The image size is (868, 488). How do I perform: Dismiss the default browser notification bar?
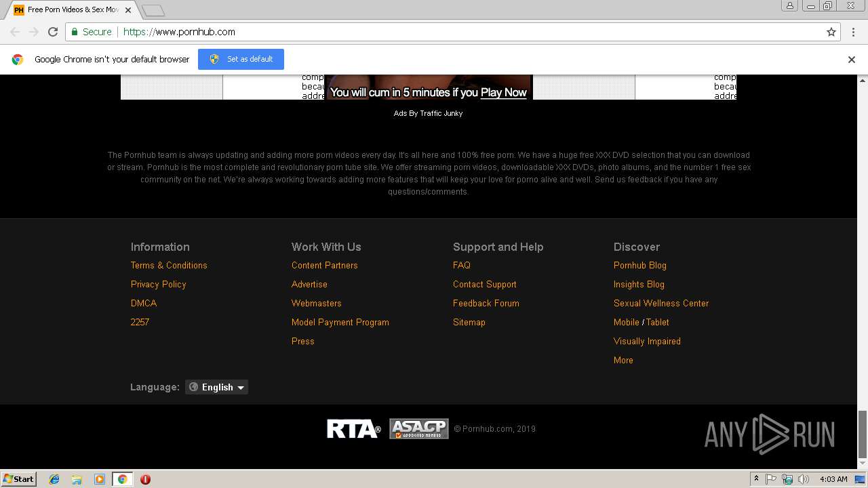click(x=852, y=60)
